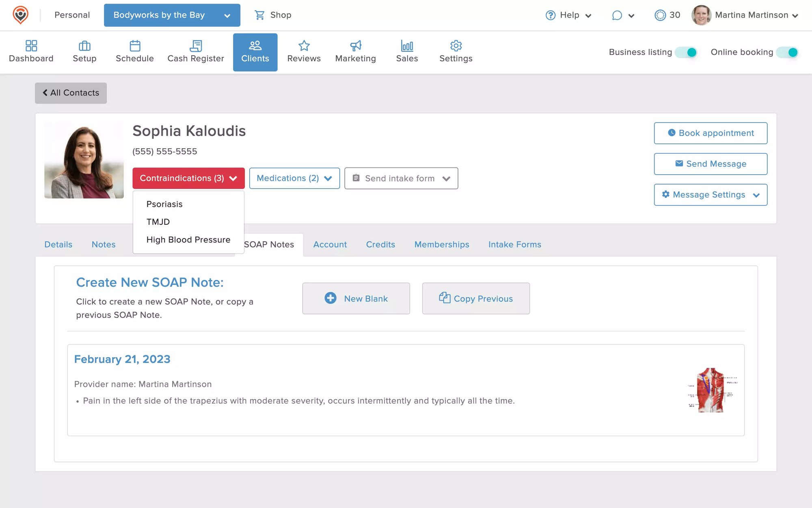Click the copy icon on Copy Previous

click(x=445, y=298)
